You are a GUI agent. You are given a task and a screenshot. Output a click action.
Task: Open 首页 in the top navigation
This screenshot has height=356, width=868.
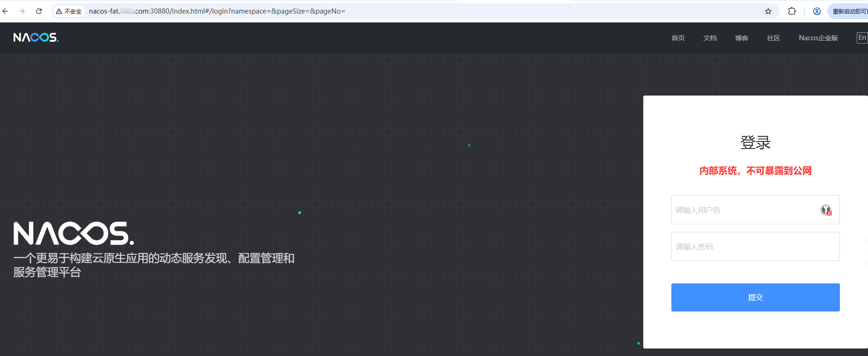coord(678,38)
